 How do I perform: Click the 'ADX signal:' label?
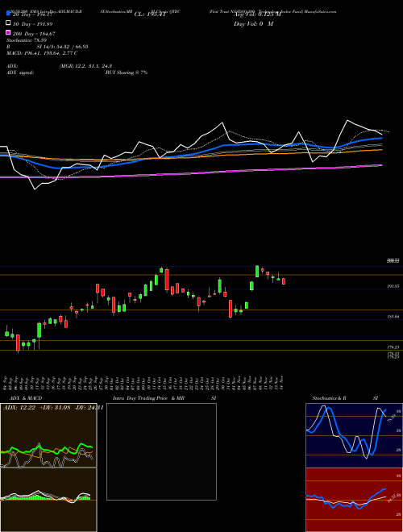20,73
